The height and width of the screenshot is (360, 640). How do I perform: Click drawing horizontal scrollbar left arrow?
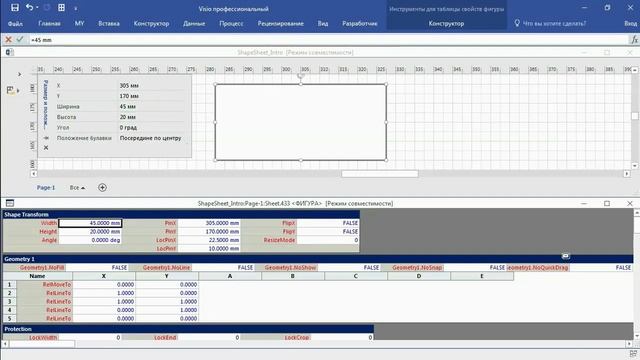coord(34,174)
